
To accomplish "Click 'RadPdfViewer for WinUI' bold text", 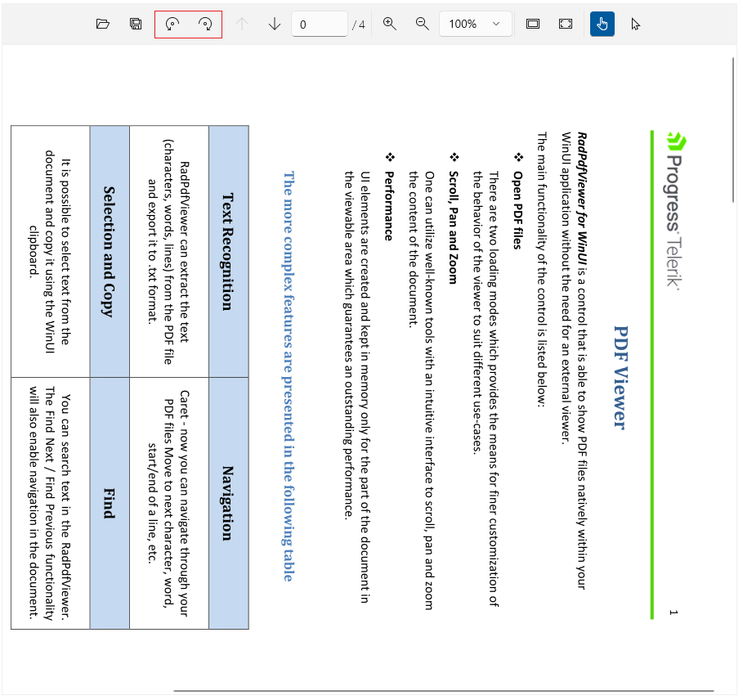I will 582,199.
